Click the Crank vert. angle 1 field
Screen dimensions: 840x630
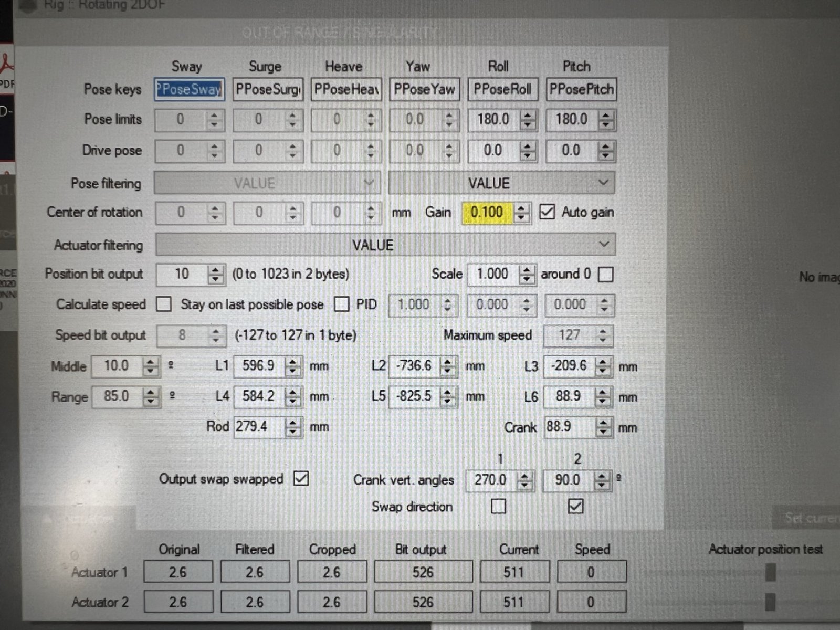pyautogui.click(x=491, y=480)
